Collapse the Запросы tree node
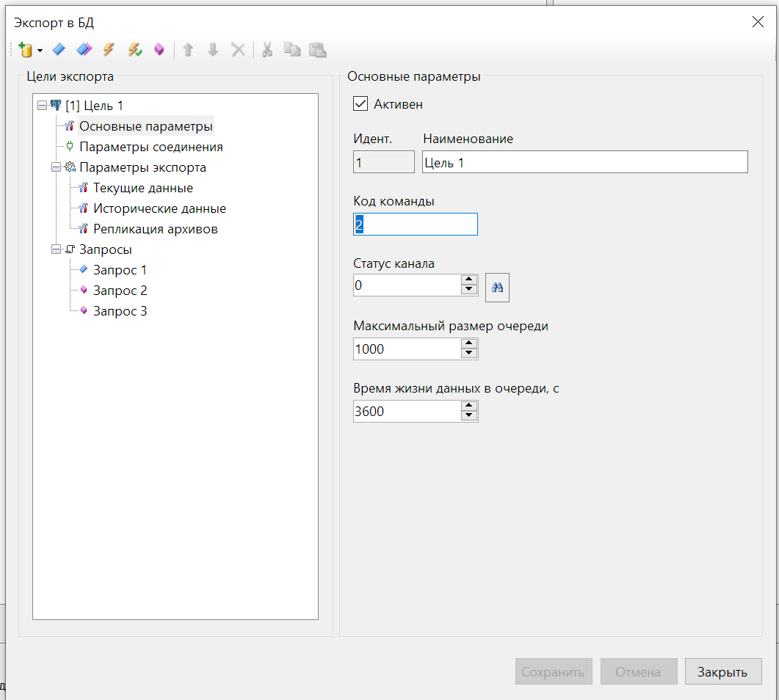Image resolution: width=779 pixels, height=700 pixels. [56, 249]
